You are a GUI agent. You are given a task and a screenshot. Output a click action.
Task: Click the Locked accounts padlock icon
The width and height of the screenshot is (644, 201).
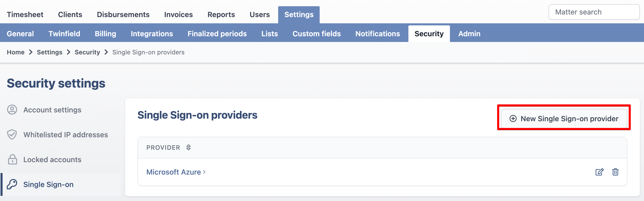[12, 160]
